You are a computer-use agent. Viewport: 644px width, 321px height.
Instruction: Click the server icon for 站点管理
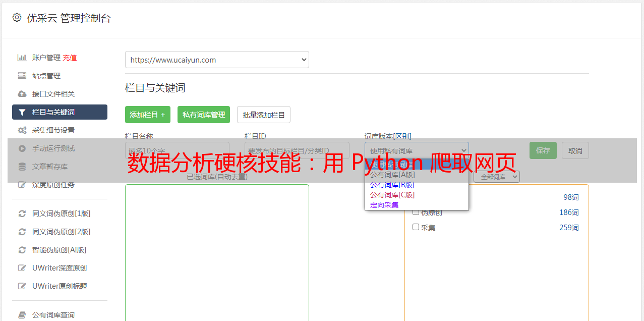22,76
